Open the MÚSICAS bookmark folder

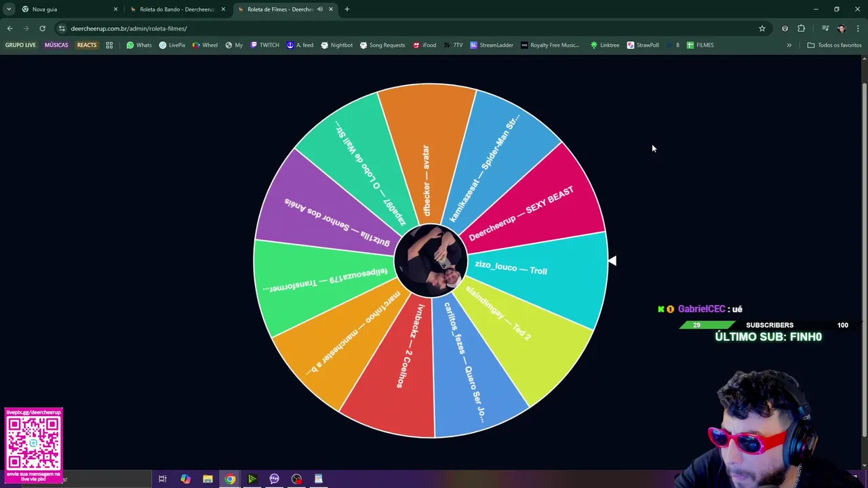pyautogui.click(x=56, y=45)
